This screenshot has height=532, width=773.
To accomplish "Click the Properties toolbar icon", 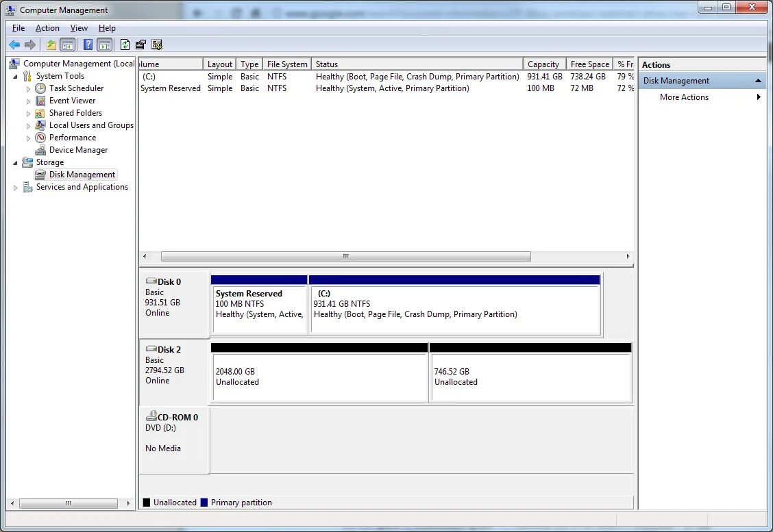I will click(x=140, y=45).
